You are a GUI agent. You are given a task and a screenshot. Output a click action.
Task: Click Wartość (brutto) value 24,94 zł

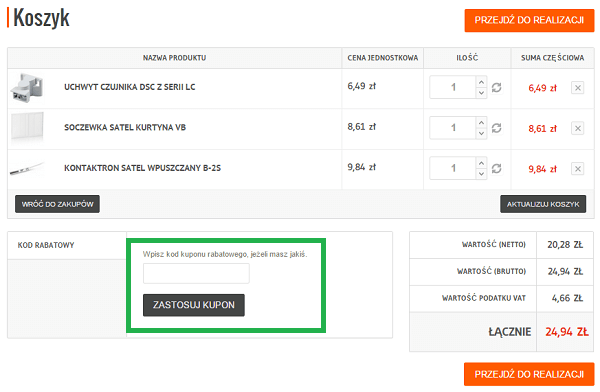pos(565,271)
